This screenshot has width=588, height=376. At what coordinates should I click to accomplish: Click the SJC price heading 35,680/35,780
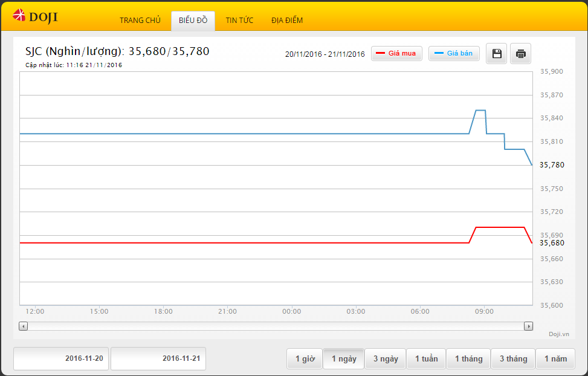[x=117, y=51]
